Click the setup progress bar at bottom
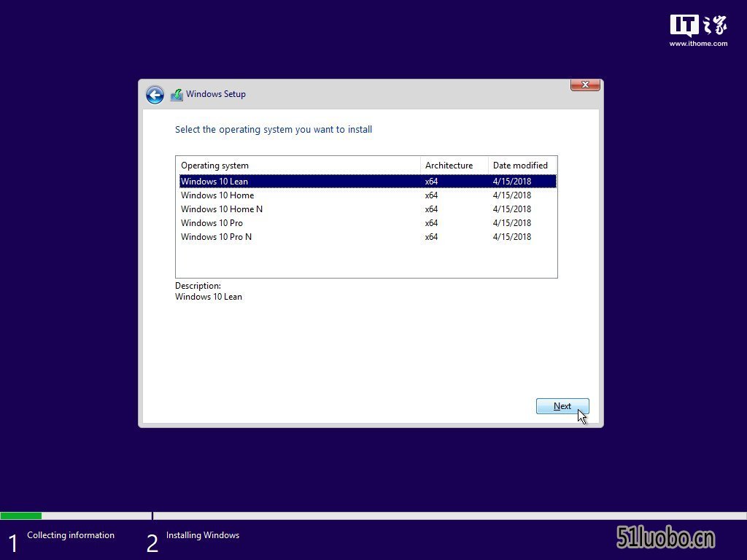Screen dimensions: 747x560 point(373,516)
